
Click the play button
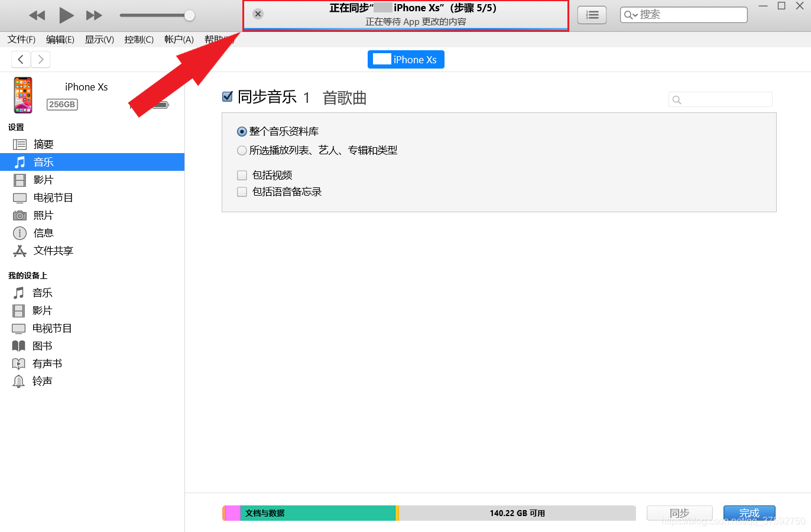(66, 15)
